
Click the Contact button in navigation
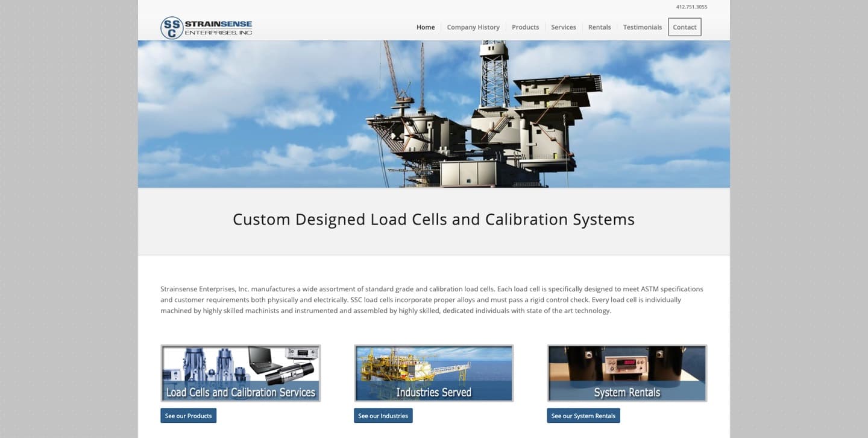(685, 27)
